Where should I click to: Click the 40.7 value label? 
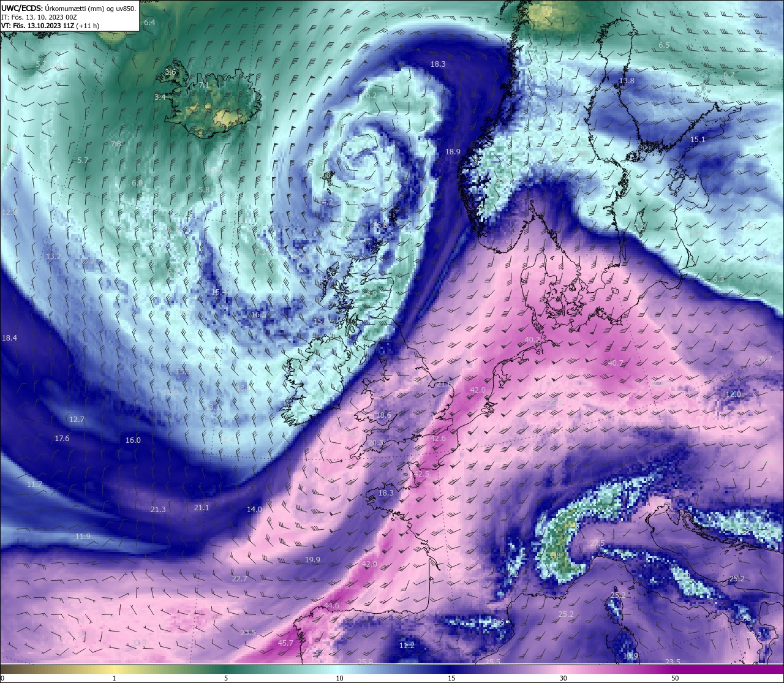(616, 363)
